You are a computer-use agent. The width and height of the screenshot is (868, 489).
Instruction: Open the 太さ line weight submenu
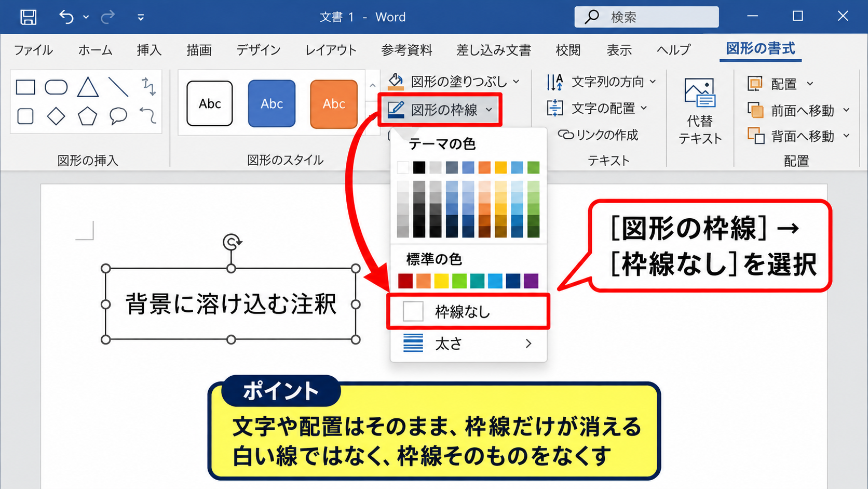click(x=468, y=344)
